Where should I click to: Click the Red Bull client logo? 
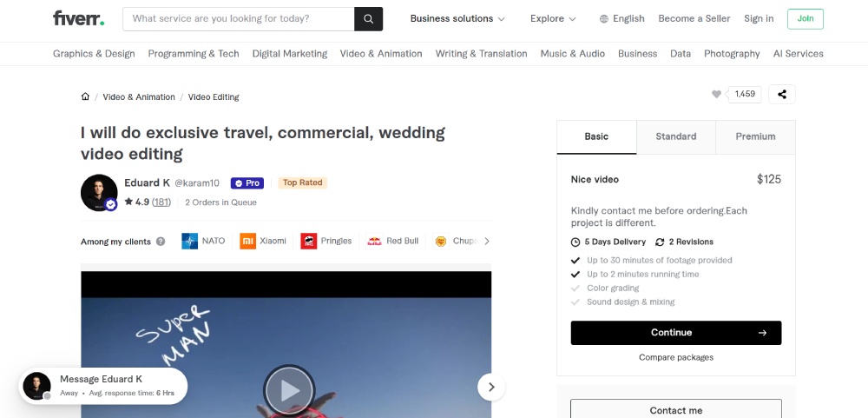tap(375, 242)
